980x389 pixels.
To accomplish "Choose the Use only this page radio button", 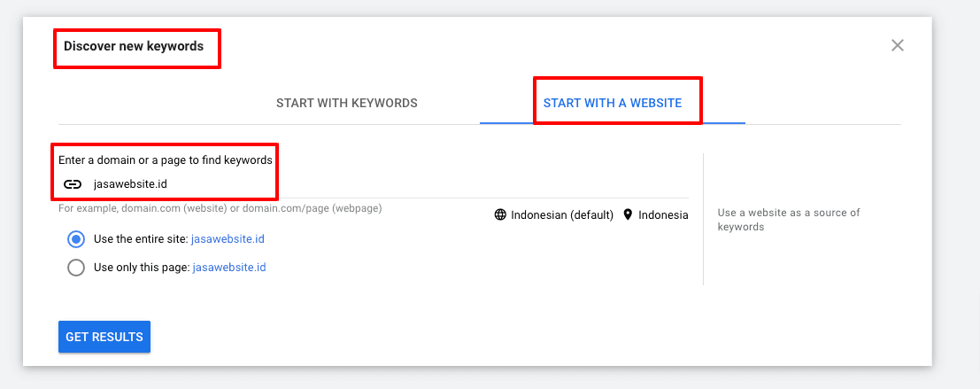I will pyautogui.click(x=76, y=268).
